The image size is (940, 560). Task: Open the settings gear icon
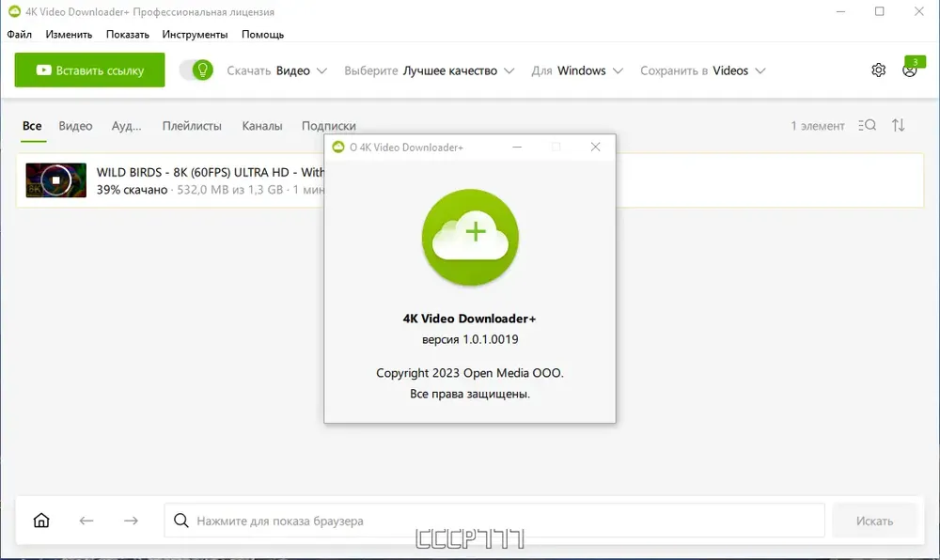(878, 70)
